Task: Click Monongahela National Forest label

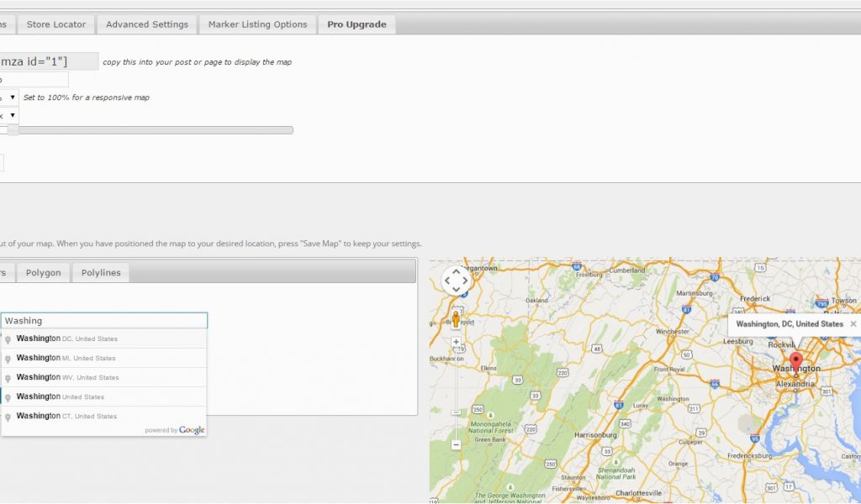Action: click(x=490, y=428)
